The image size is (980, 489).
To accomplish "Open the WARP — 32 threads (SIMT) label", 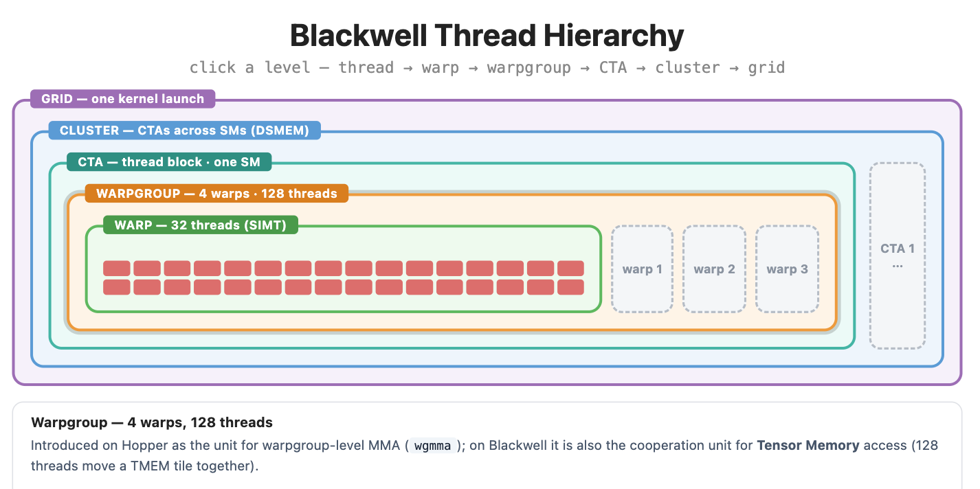I will tap(201, 225).
